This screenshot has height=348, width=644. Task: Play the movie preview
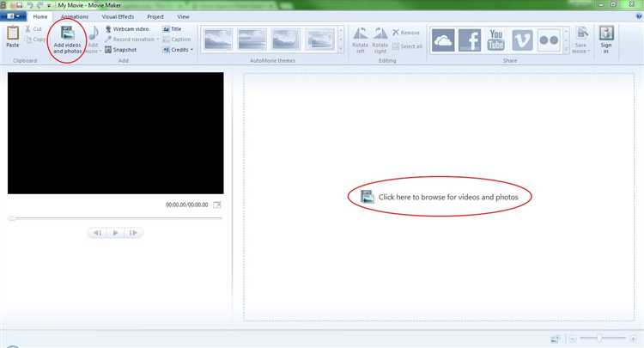(115, 233)
